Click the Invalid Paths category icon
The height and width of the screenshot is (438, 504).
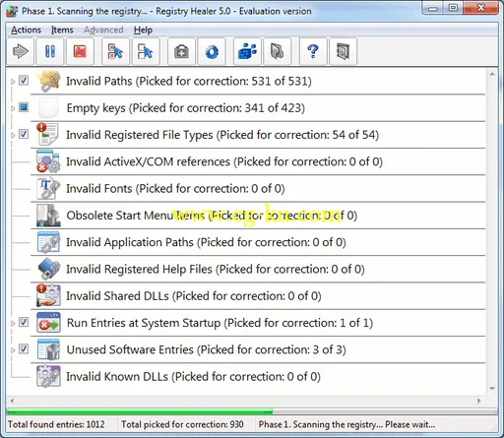48,81
